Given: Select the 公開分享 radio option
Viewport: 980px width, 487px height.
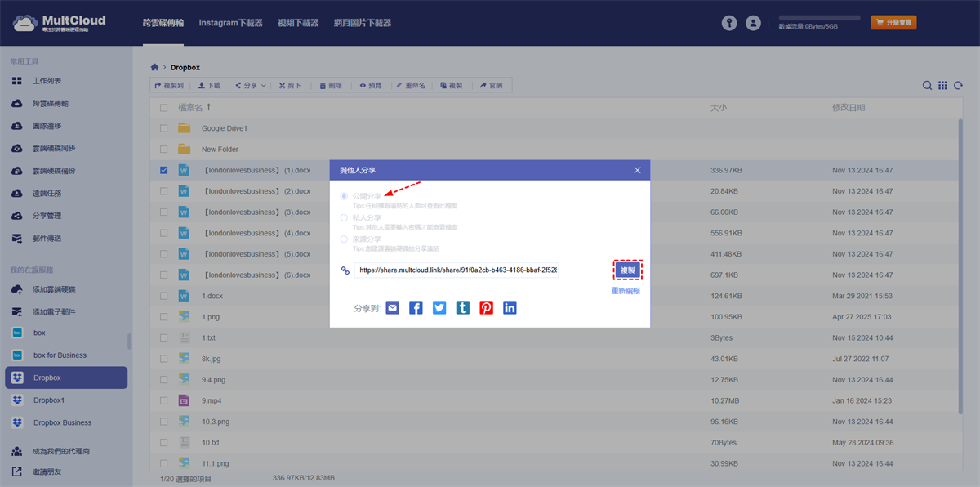Looking at the screenshot, I should [x=344, y=197].
